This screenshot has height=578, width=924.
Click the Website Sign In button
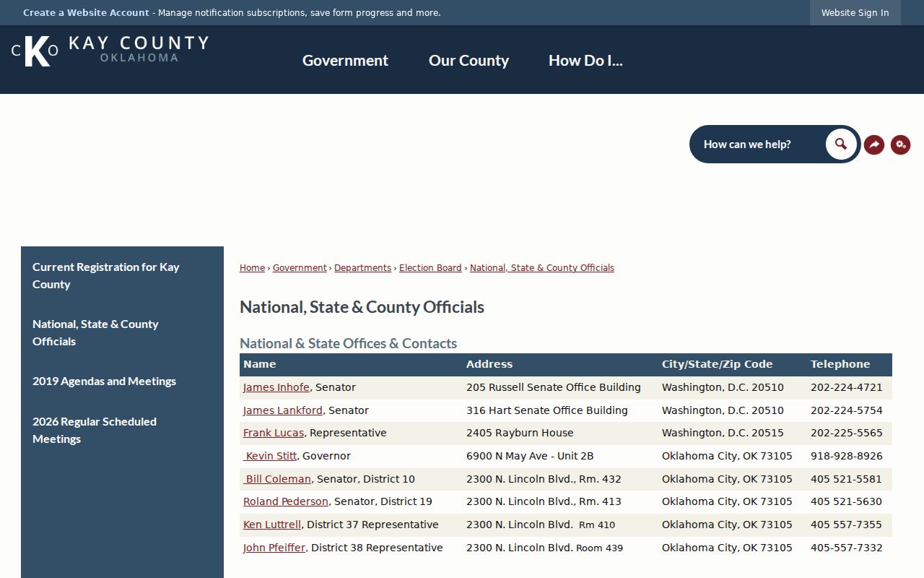pyautogui.click(x=855, y=12)
